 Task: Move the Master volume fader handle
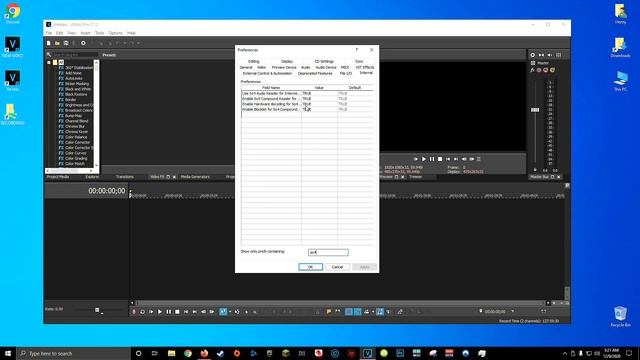(535, 110)
